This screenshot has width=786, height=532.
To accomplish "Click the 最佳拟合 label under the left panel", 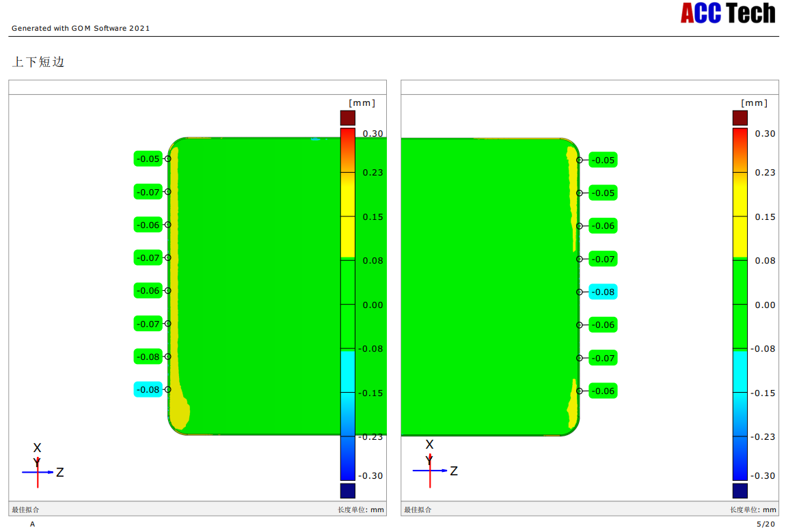I will 26,509.
